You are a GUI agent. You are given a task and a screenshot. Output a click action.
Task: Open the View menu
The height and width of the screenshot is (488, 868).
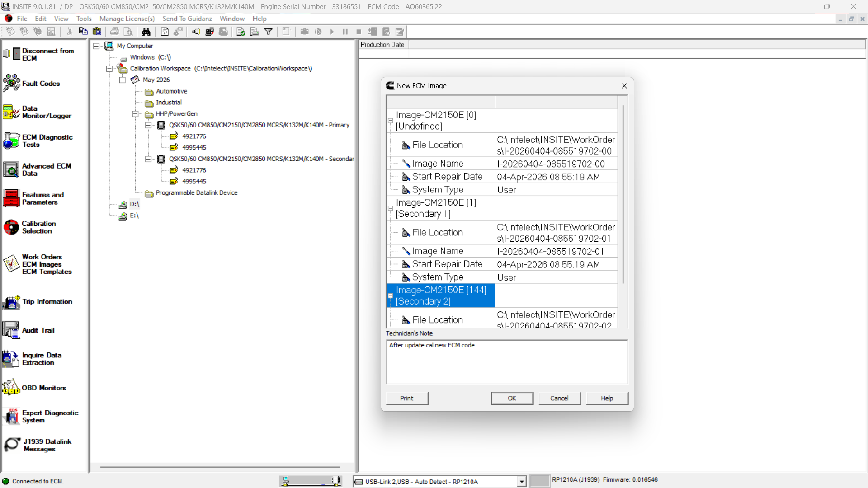coord(61,19)
